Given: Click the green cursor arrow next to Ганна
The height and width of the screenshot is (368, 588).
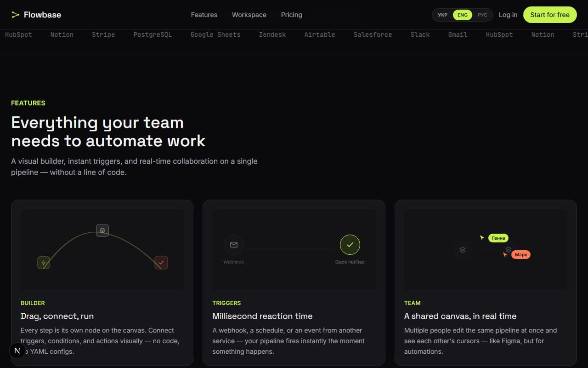Looking at the screenshot, I should [482, 237].
